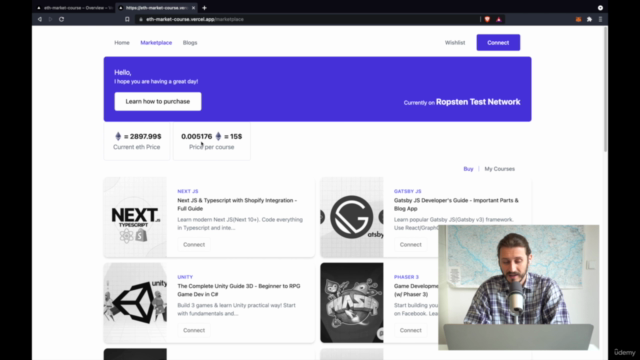The image size is (640, 360).
Task: Click the profile circle icon in the tab bar
Action: pyautogui.click(x=600, y=8)
